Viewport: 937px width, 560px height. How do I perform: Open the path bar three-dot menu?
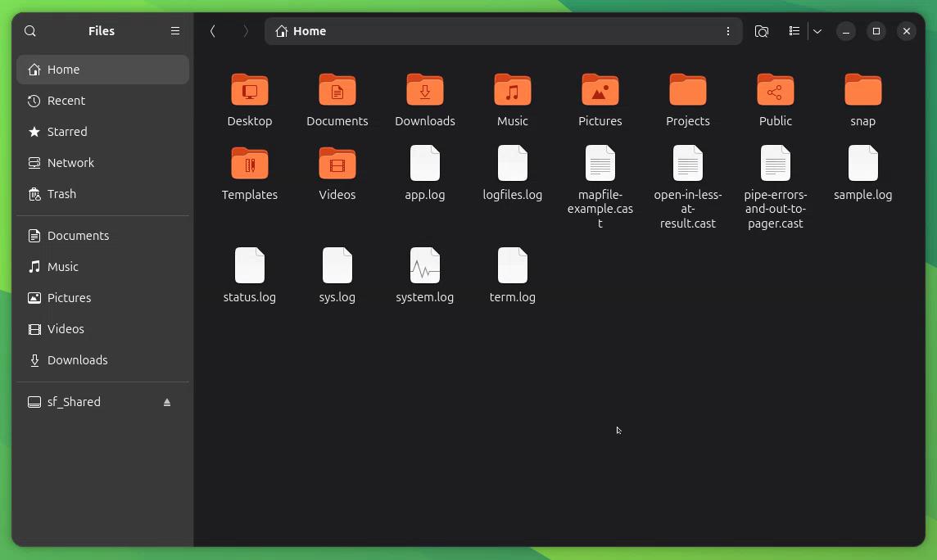pos(728,31)
